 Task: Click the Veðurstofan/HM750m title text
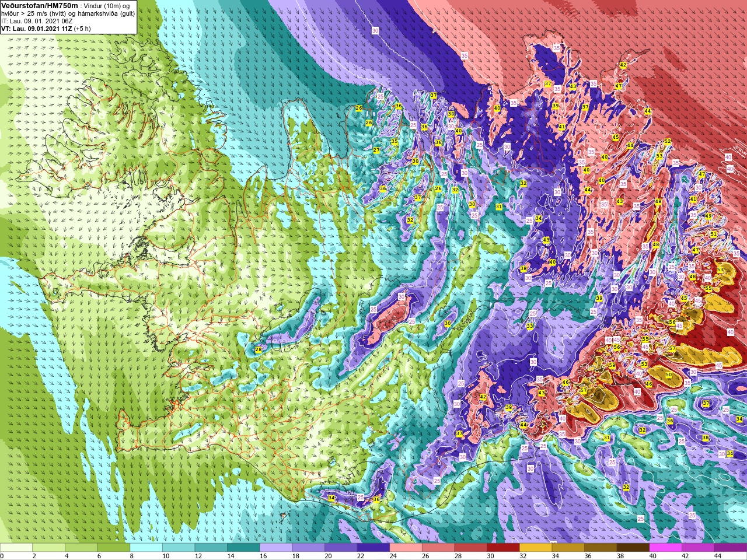pyautogui.click(x=40, y=5)
